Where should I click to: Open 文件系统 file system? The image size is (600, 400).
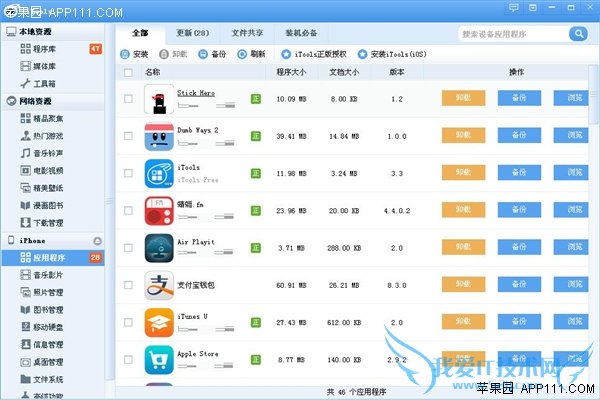coord(52,379)
